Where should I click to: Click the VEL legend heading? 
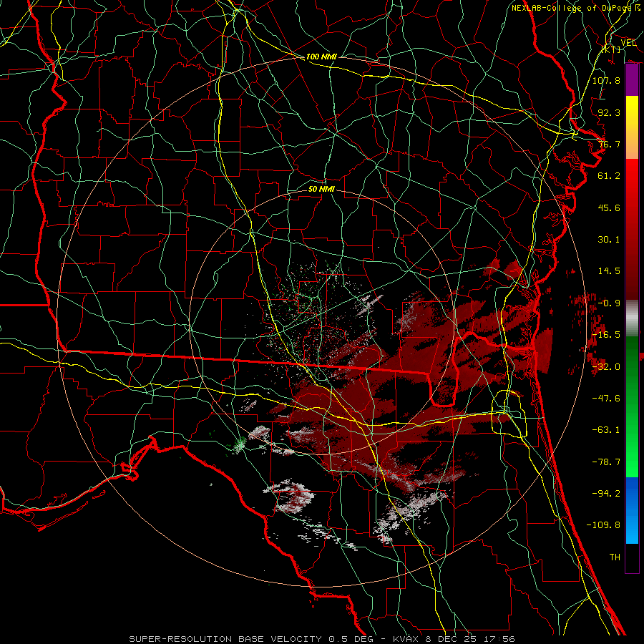point(628,43)
